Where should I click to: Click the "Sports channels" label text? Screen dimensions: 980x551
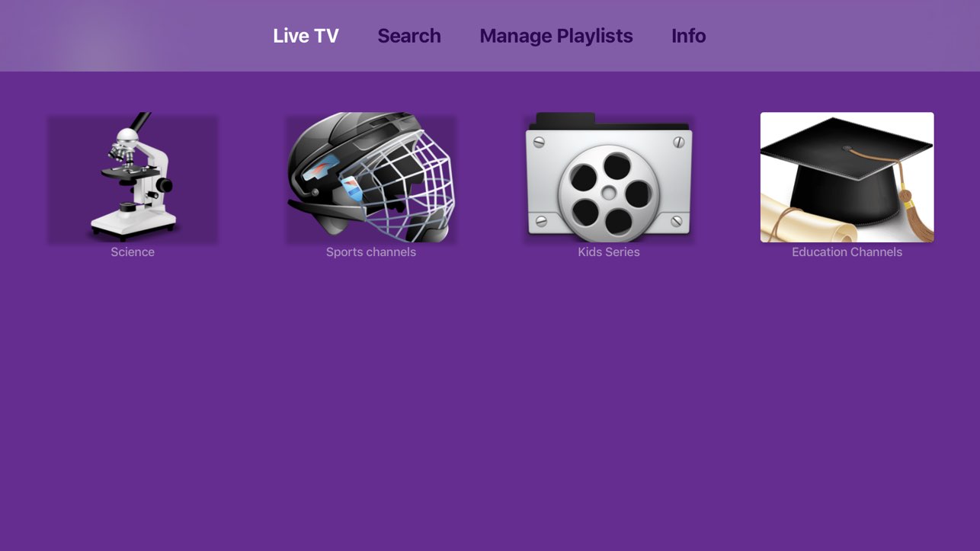pos(371,252)
